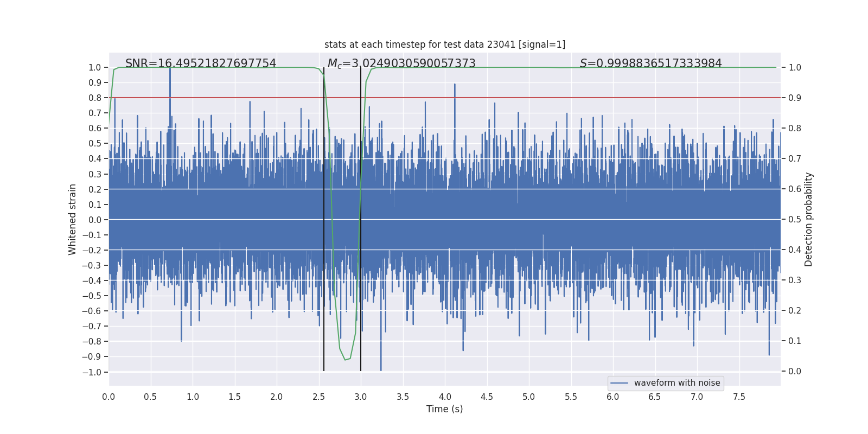868x434 pixels.
Task: Select time axis tick label 5.5
Action: (x=571, y=397)
